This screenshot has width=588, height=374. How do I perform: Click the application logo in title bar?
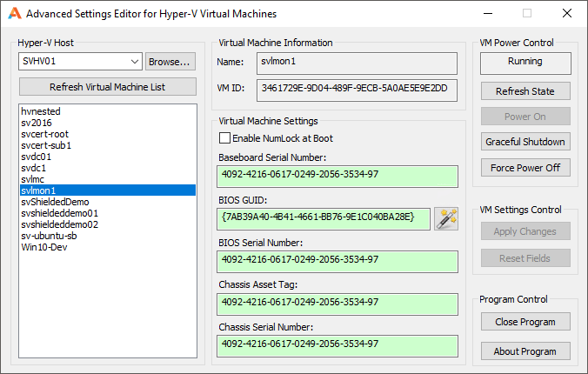coord(15,14)
